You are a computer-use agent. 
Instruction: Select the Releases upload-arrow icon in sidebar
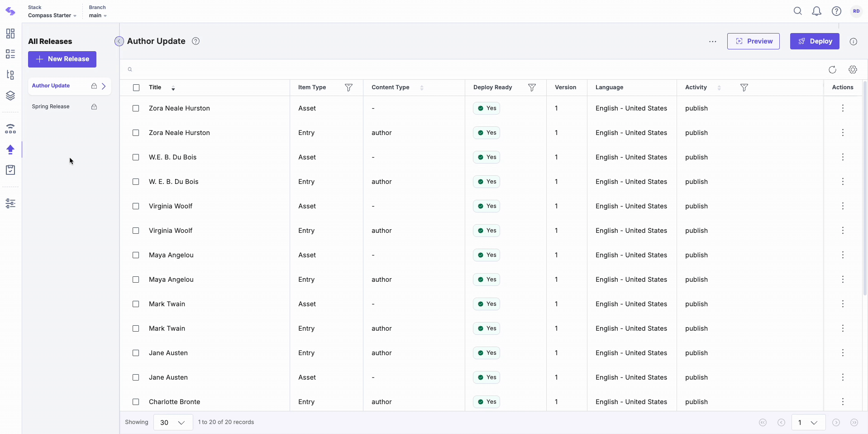10,149
